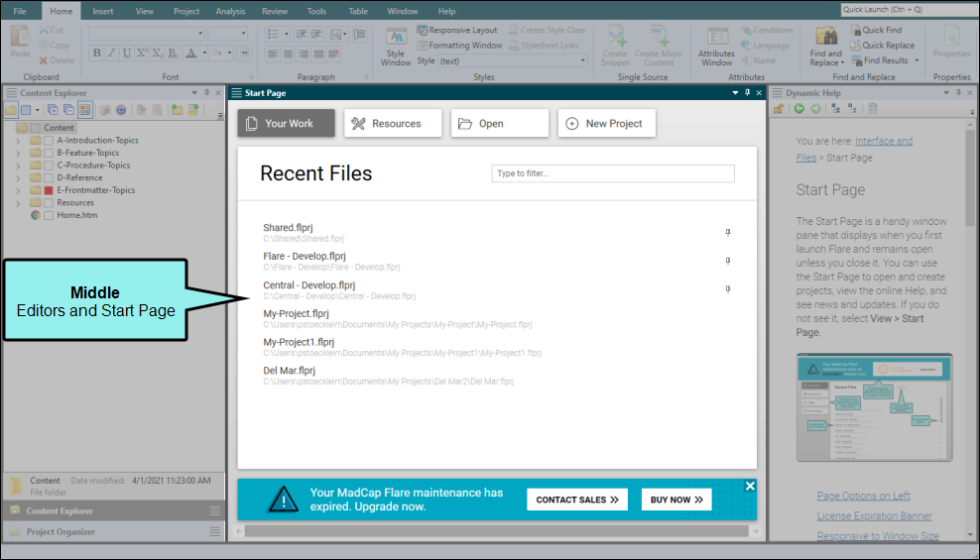Expand the Resources folder in Content Explorer
The width and height of the screenshot is (980, 560).
tap(18, 203)
